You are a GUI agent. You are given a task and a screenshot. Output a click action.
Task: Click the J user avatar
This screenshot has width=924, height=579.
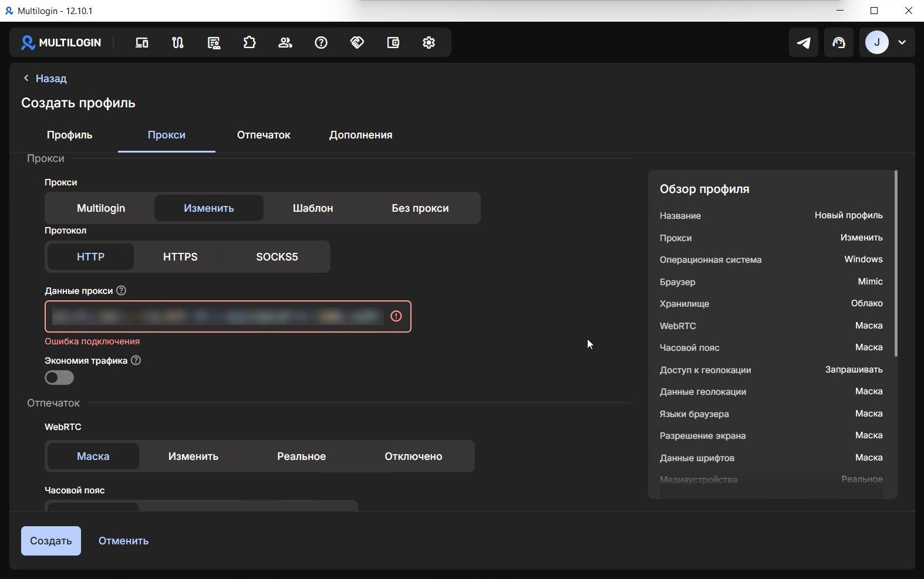(877, 42)
